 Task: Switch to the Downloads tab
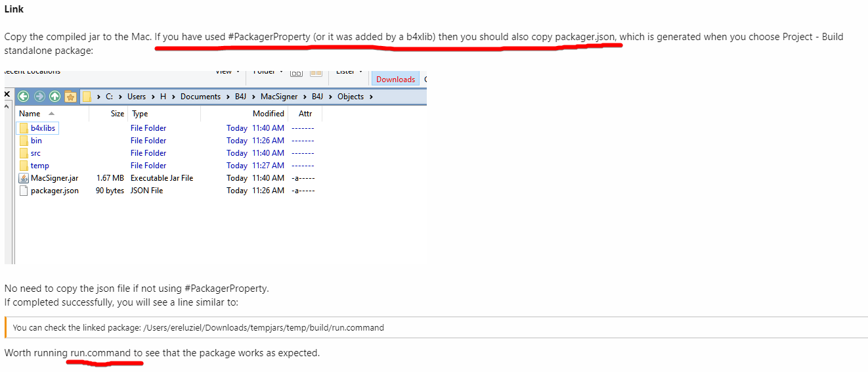click(395, 79)
